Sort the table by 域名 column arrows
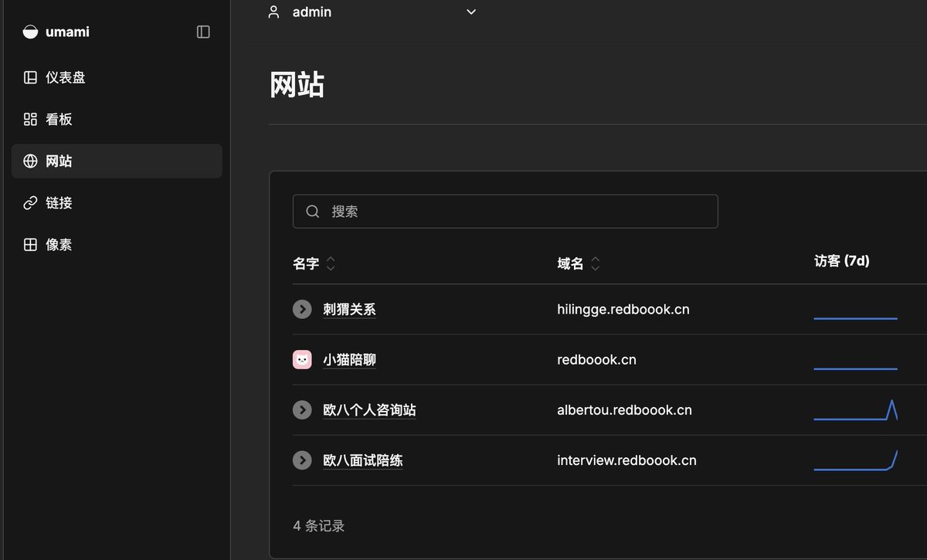The height and width of the screenshot is (560, 927). pyautogui.click(x=595, y=263)
